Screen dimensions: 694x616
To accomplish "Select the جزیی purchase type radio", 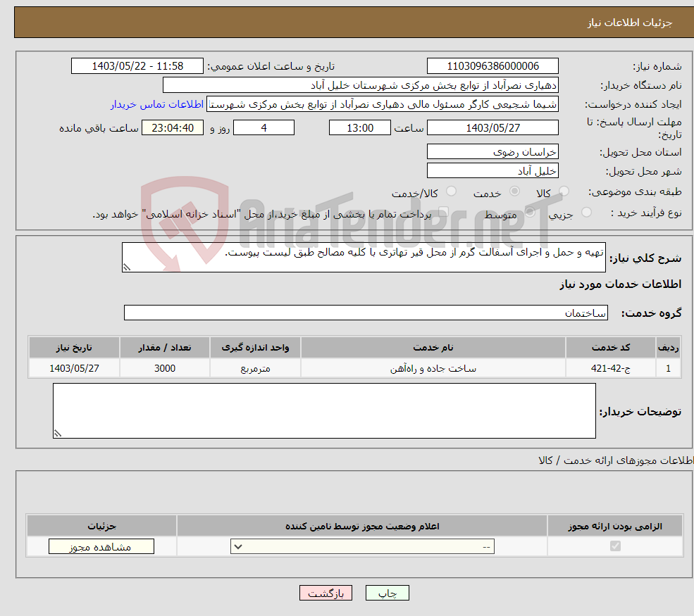I will click(586, 213).
